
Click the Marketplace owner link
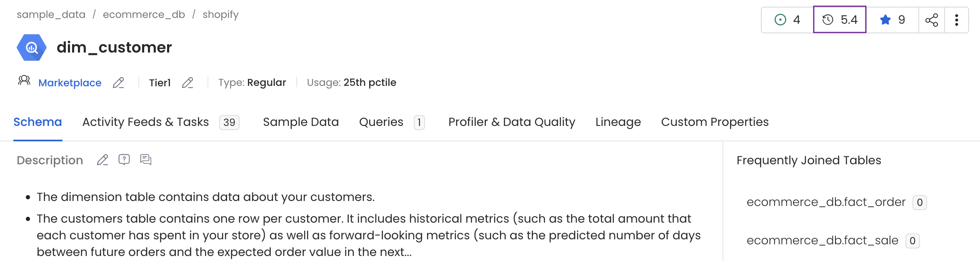70,83
